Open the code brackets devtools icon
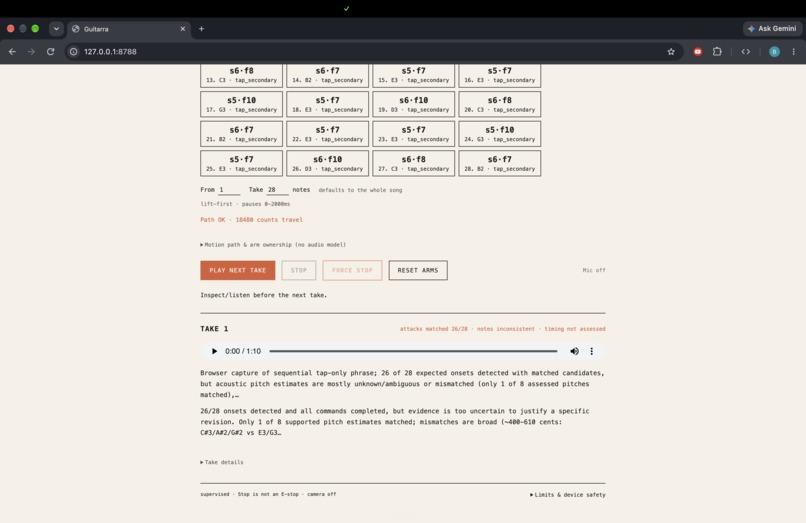This screenshot has height=523, width=806. 745,51
